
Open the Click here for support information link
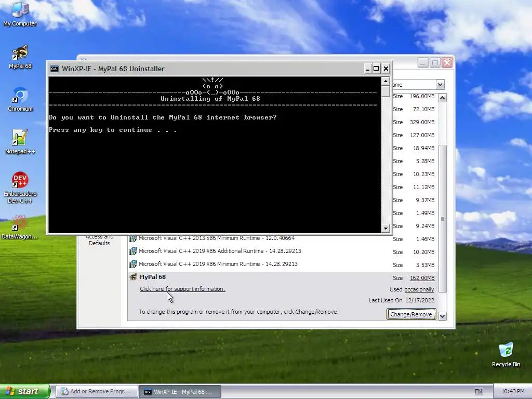[182, 289]
